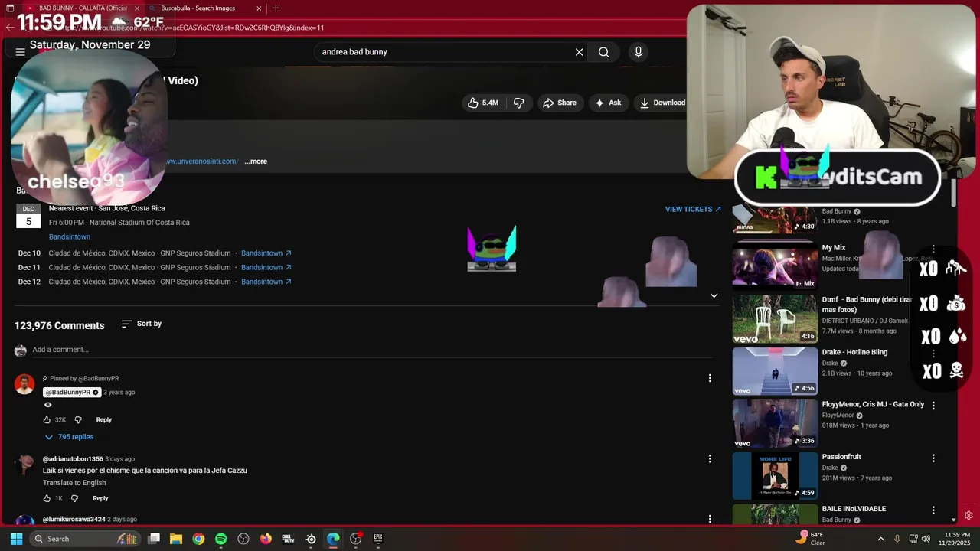Click the Add a comment field

[x=371, y=350]
